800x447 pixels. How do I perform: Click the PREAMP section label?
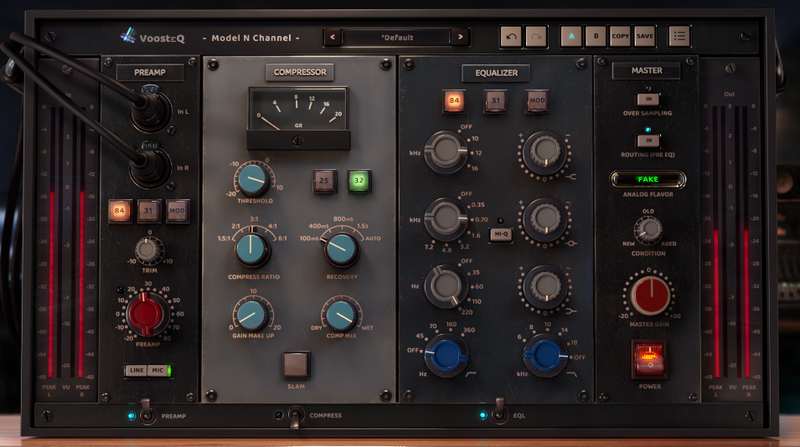click(x=149, y=72)
